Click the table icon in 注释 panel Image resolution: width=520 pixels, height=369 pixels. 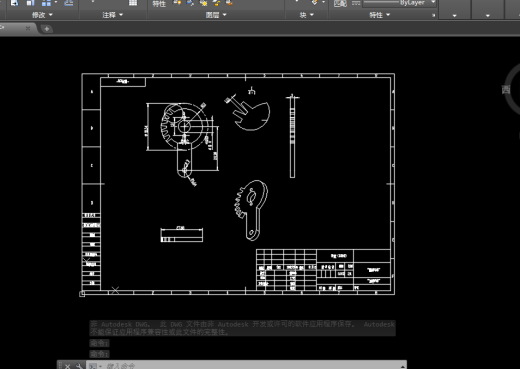[133, 3]
